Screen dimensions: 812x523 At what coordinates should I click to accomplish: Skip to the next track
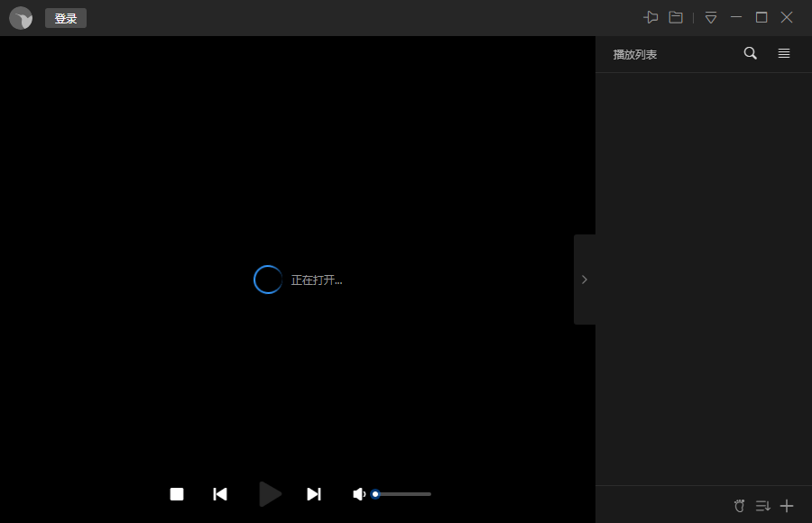314,494
